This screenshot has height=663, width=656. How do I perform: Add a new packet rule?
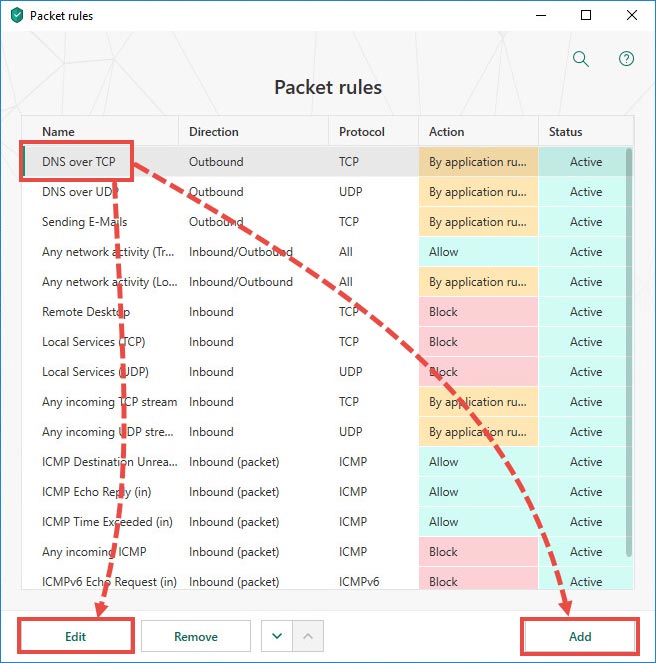[x=580, y=636]
